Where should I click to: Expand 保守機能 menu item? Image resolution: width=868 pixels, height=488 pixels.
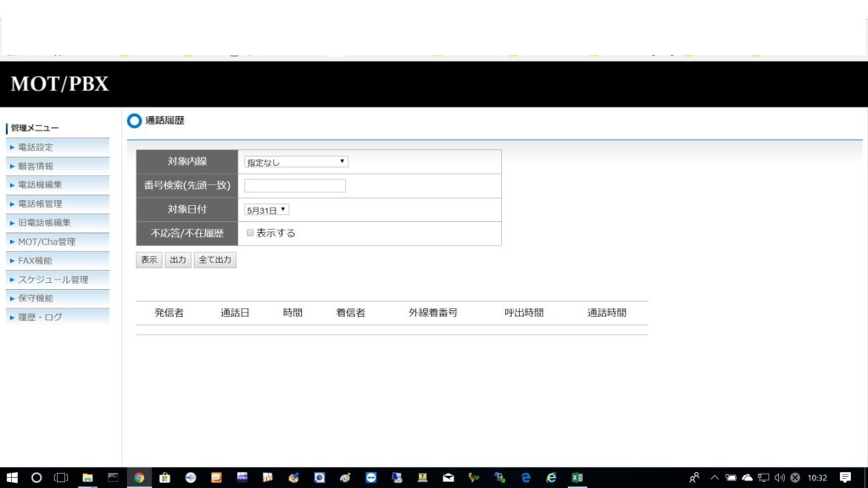click(x=58, y=298)
